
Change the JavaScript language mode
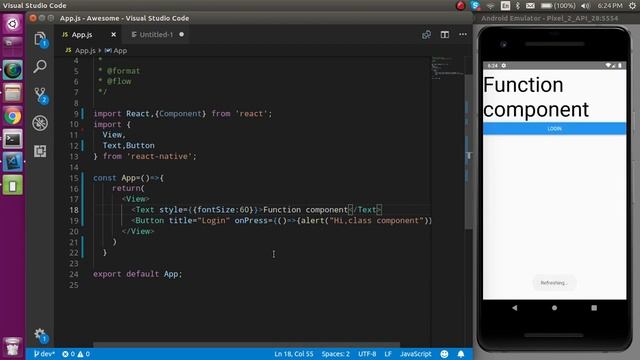click(416, 354)
